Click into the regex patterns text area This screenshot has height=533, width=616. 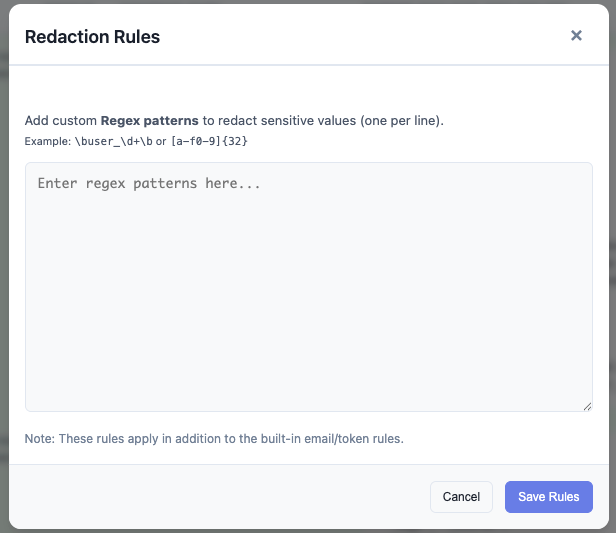point(309,287)
